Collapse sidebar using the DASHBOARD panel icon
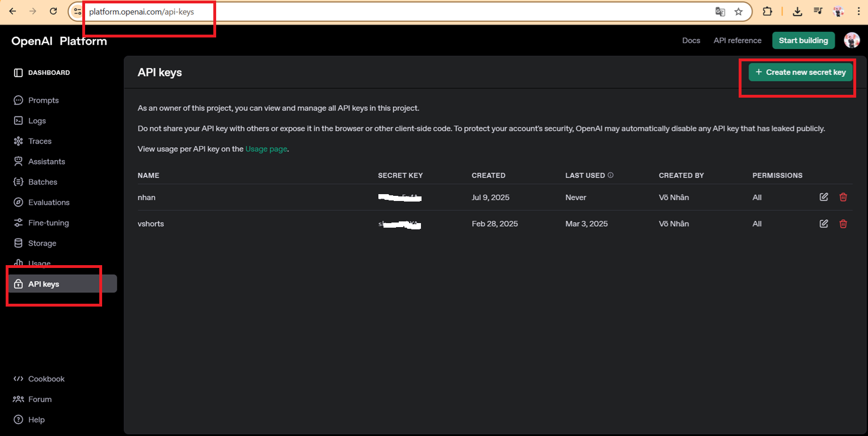The width and height of the screenshot is (868, 436). pyautogui.click(x=18, y=73)
